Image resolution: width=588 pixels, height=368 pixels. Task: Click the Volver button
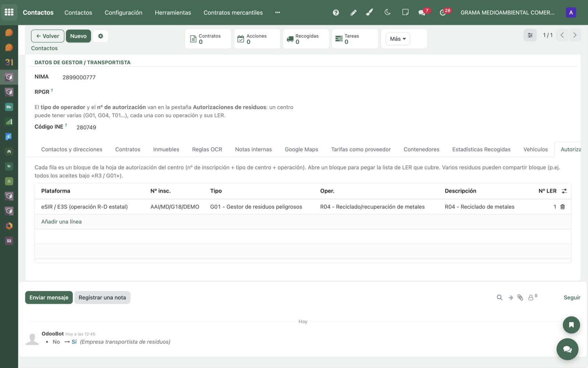tap(47, 36)
